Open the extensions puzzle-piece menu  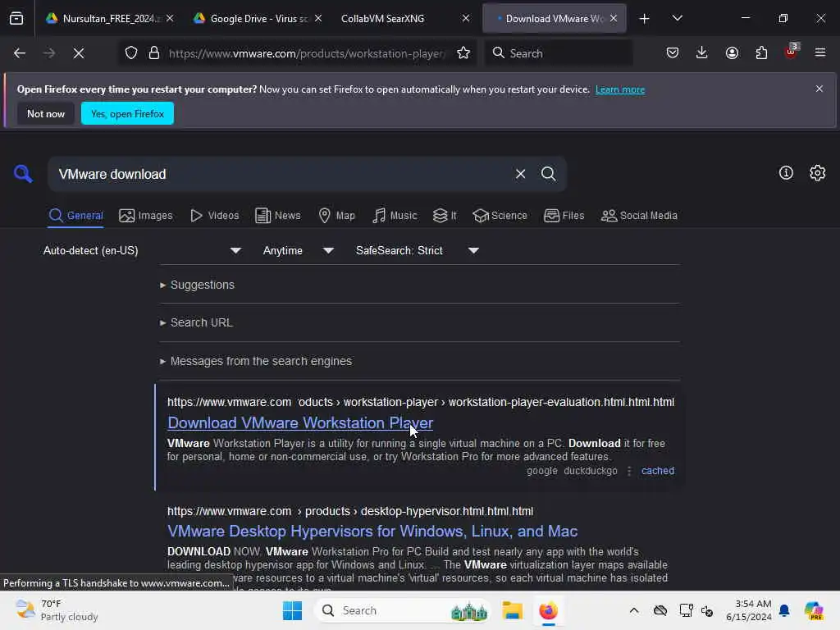click(761, 53)
